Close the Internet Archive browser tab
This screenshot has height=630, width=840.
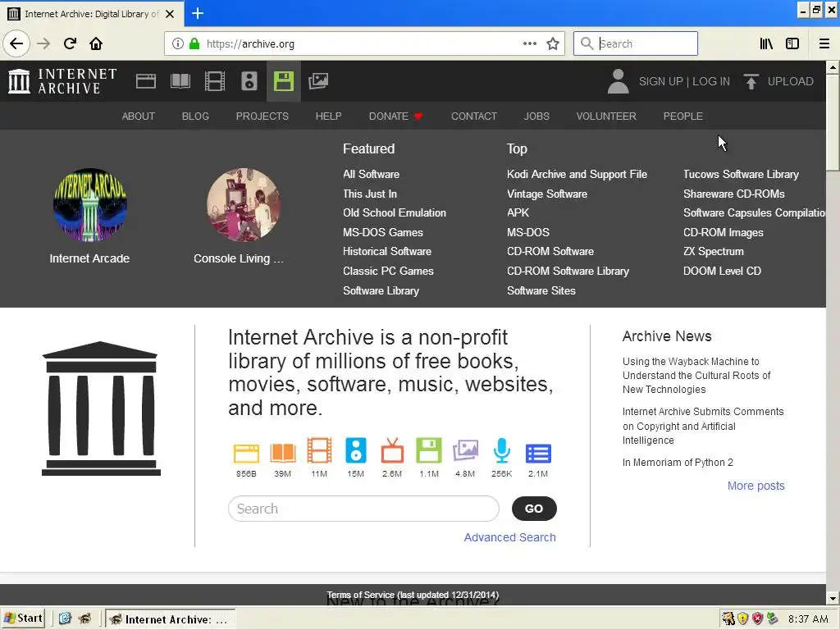(170, 14)
